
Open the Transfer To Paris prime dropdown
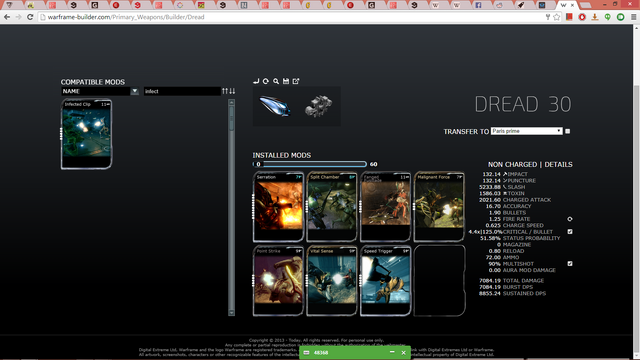pos(527,131)
